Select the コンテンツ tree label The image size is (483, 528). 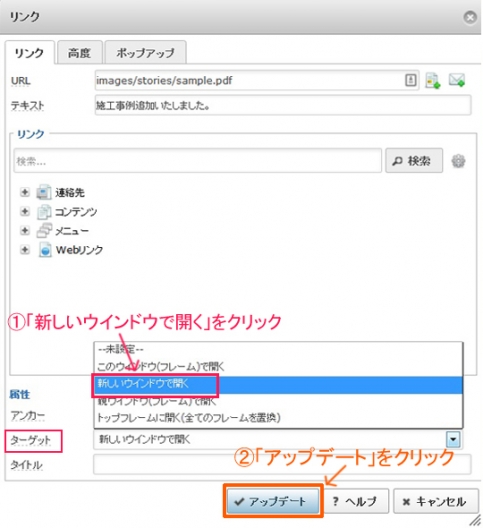(x=76, y=212)
